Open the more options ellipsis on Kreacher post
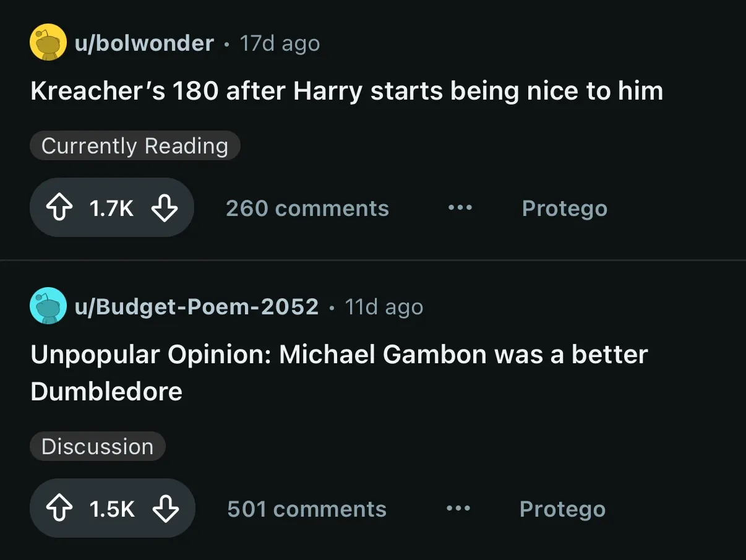The image size is (746, 560). 460,209
